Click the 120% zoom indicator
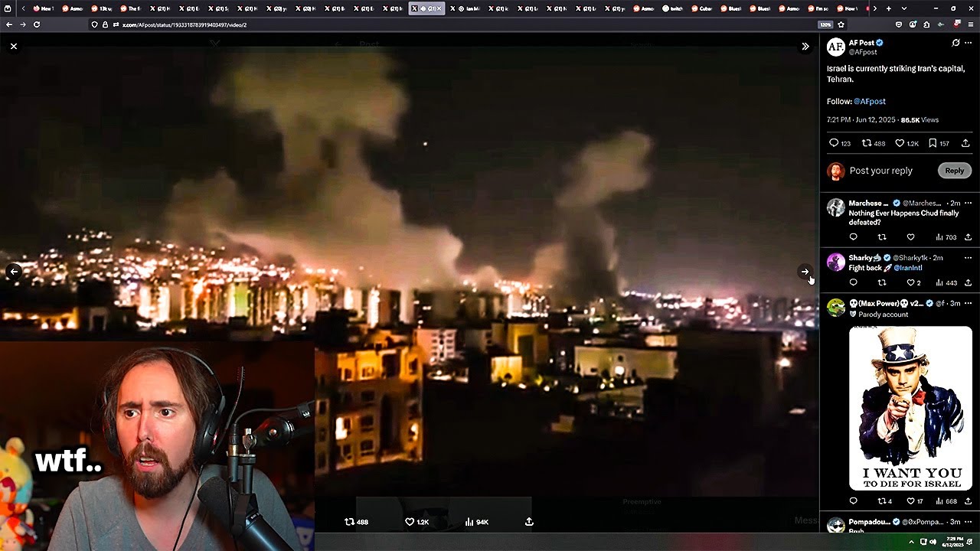The width and height of the screenshot is (980, 551). 825,24
